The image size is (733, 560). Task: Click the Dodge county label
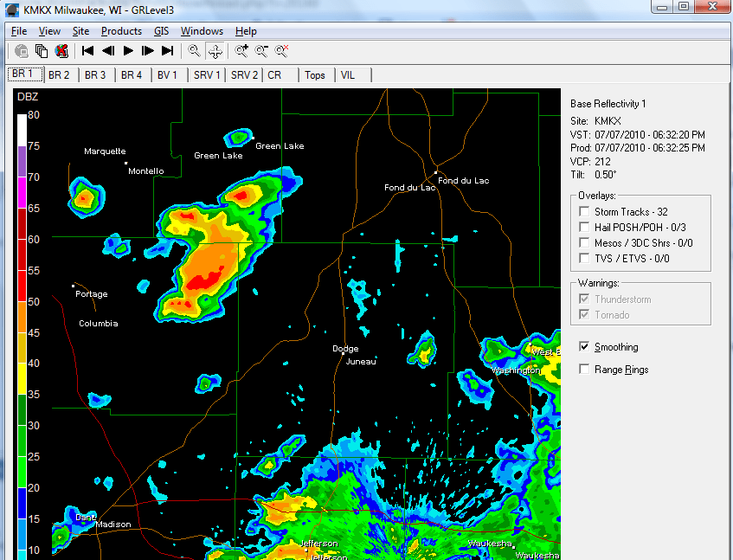(345, 349)
